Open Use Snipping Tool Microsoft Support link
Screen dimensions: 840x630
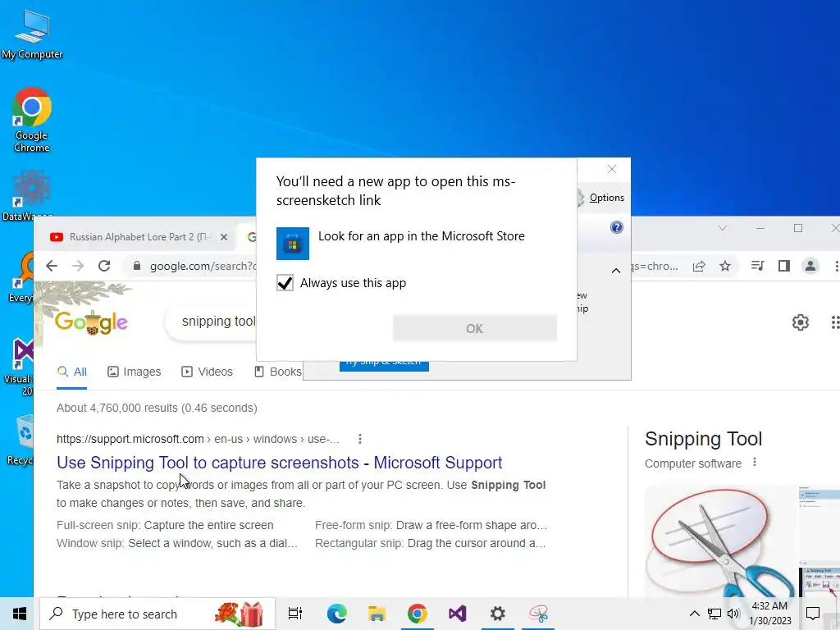[279, 463]
